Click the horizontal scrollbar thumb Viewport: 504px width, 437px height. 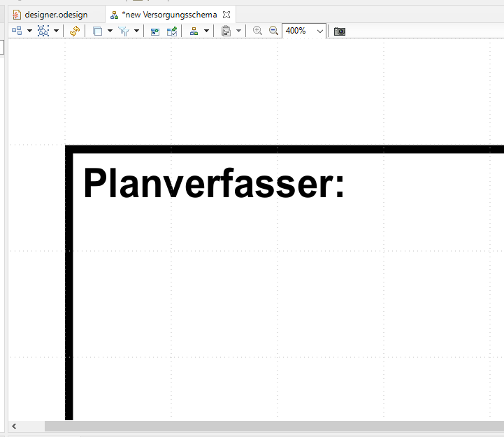[274, 426]
